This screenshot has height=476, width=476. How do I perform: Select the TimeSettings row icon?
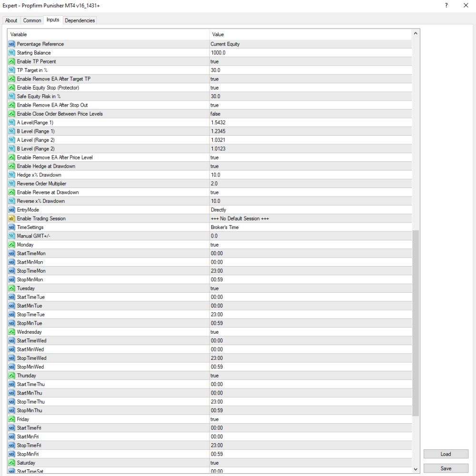(x=11, y=228)
